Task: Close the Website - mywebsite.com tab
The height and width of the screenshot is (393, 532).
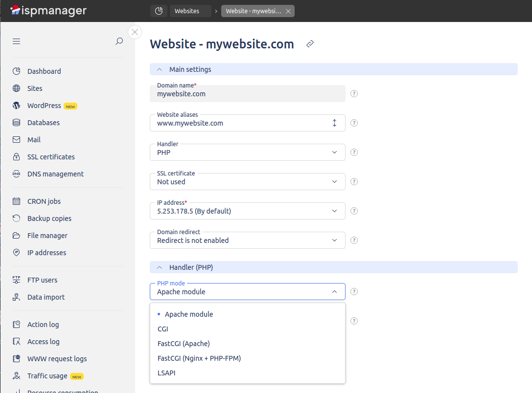Action: (x=288, y=11)
